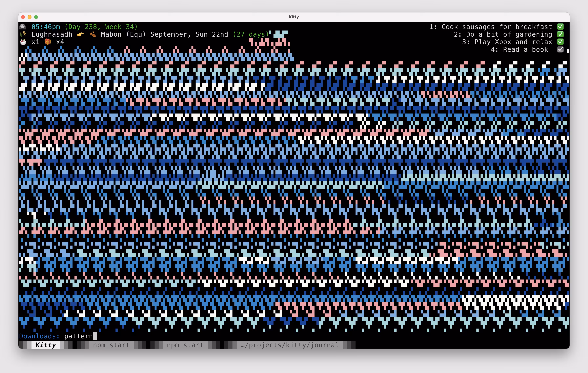This screenshot has width=588, height=373.
Task: Switch to the first npm start tab
Action: point(111,345)
